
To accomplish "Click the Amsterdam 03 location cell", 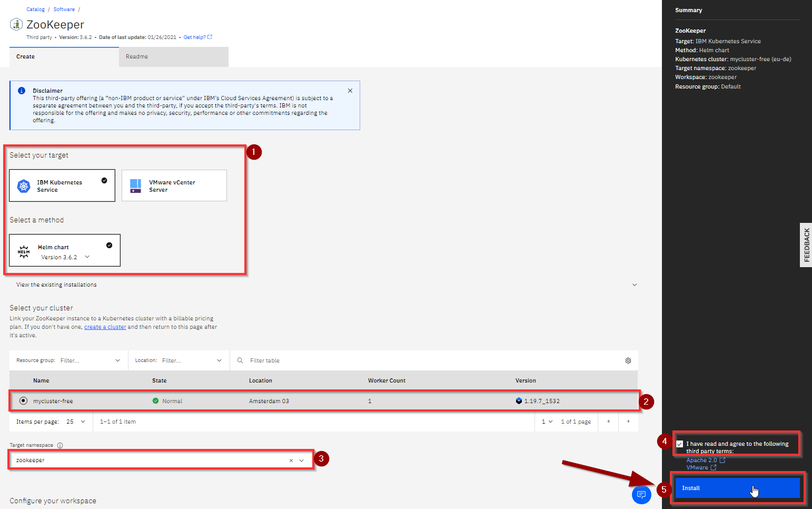I will [x=269, y=401].
